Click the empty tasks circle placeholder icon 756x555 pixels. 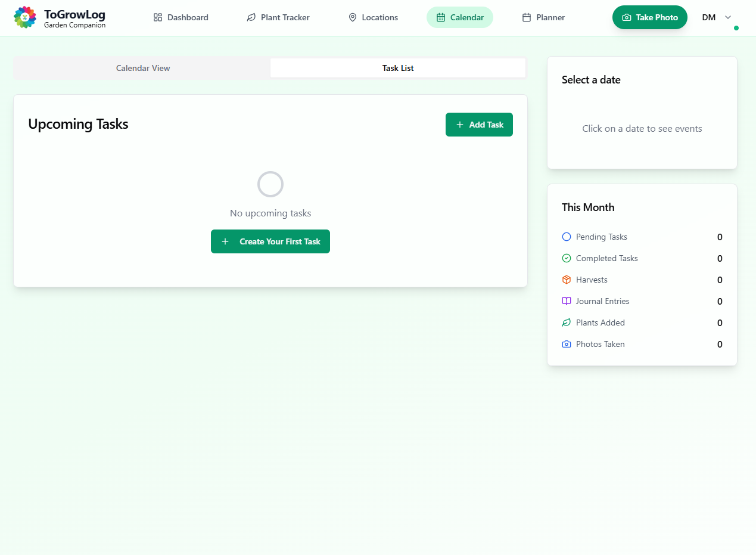[x=270, y=184]
